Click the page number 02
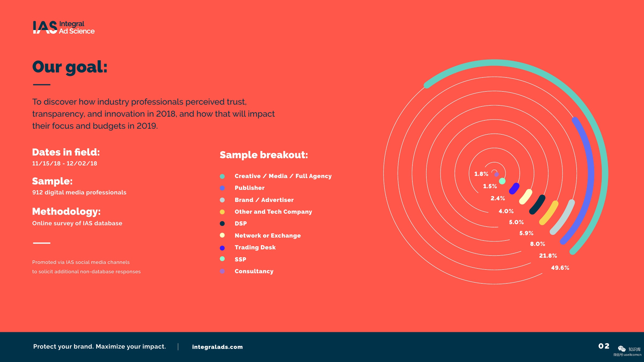Viewport: 644px width, 362px height. pos(604,346)
